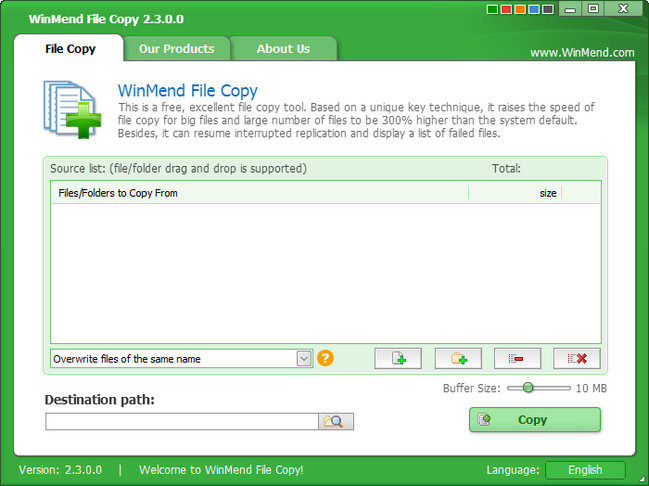Visit the www.WinMend.com link
The height and width of the screenshot is (486, 649).
click(582, 52)
